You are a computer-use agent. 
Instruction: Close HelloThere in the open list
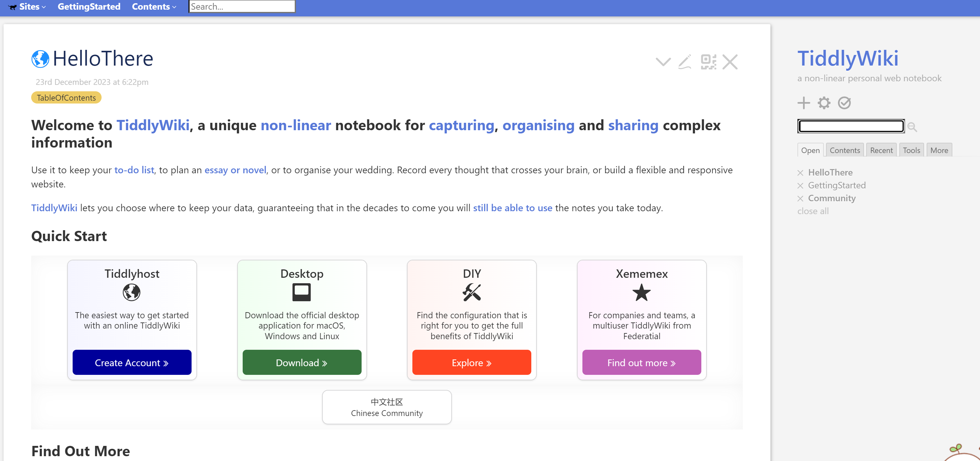[x=800, y=173]
